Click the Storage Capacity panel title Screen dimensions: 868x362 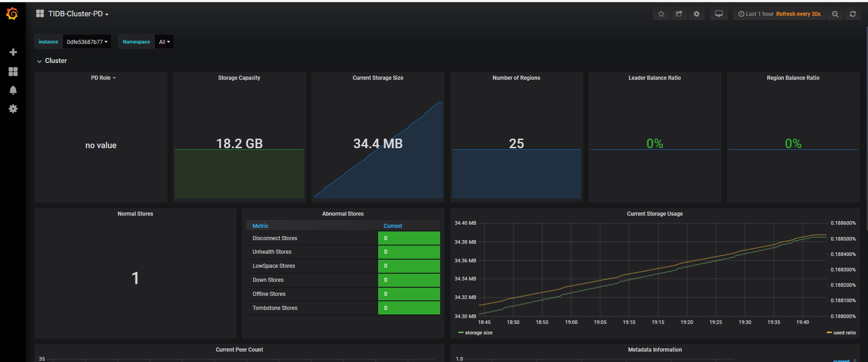tap(239, 78)
